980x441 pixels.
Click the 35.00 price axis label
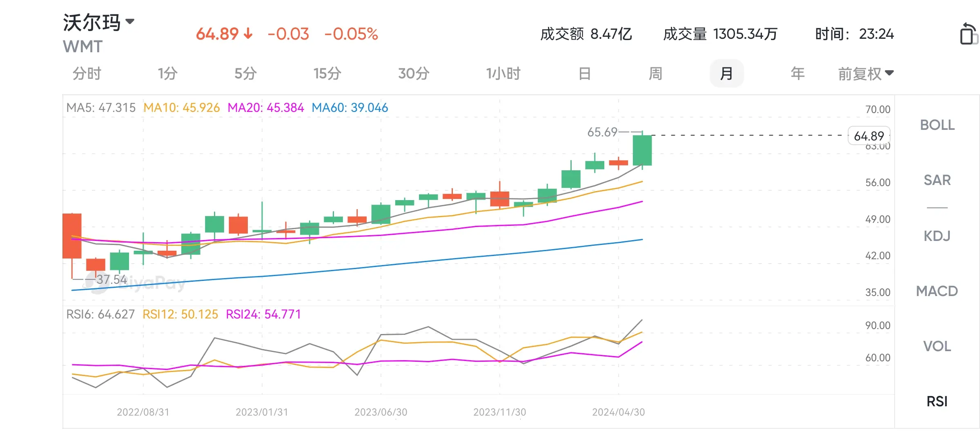pos(878,292)
